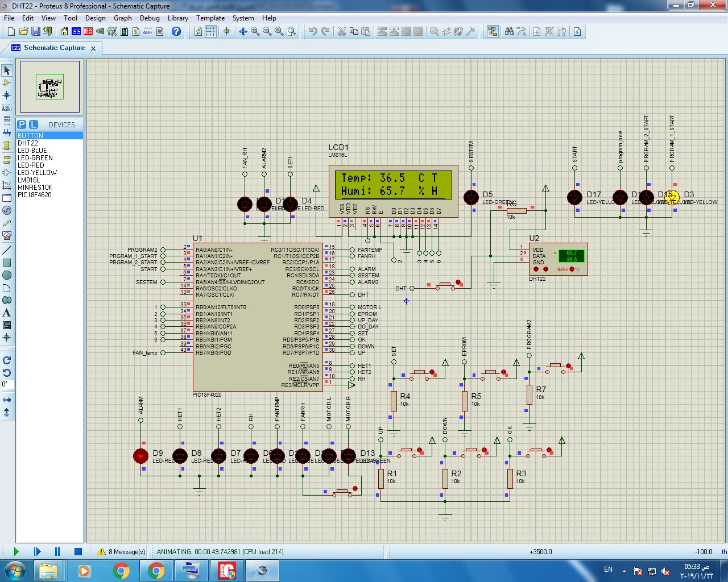Select the Text Script Mode tool

[7, 120]
